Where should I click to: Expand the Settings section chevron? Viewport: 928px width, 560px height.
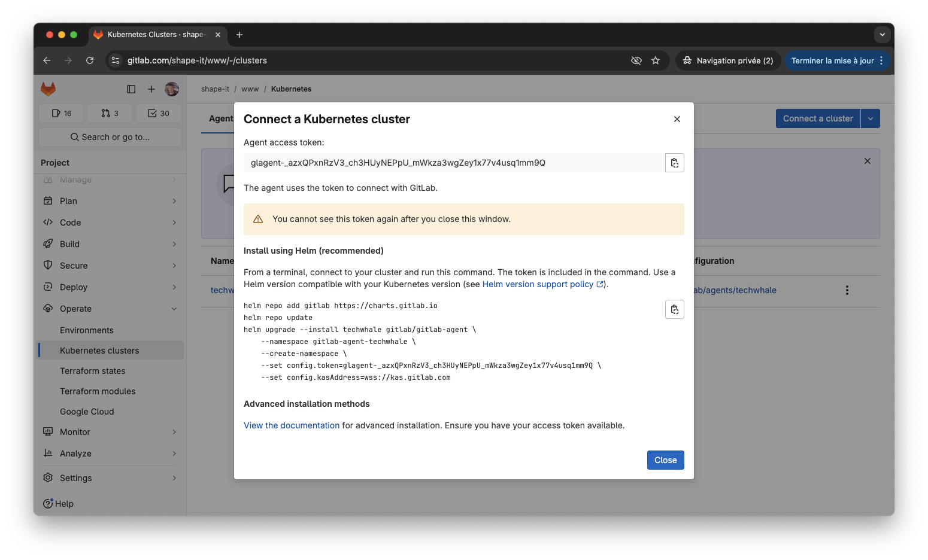(174, 478)
